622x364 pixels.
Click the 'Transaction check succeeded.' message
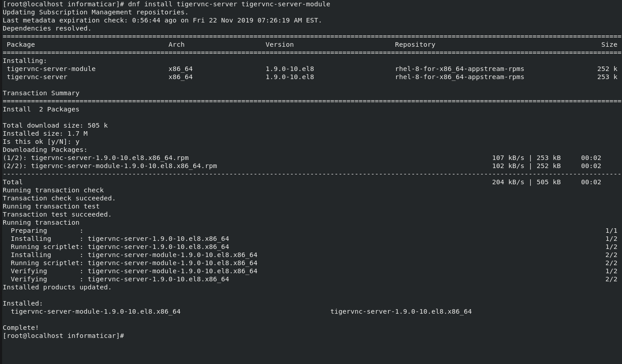click(59, 198)
